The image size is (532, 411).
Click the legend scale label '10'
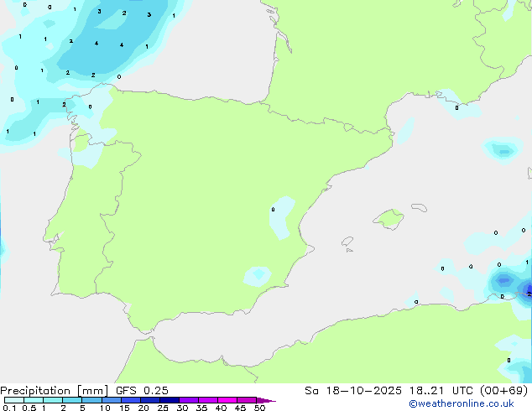point(105,408)
